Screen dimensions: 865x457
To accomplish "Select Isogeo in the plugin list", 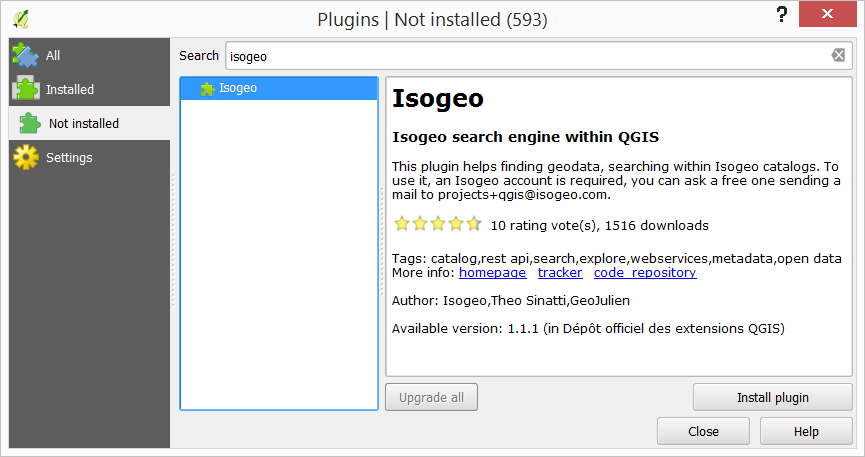I will tap(279, 88).
